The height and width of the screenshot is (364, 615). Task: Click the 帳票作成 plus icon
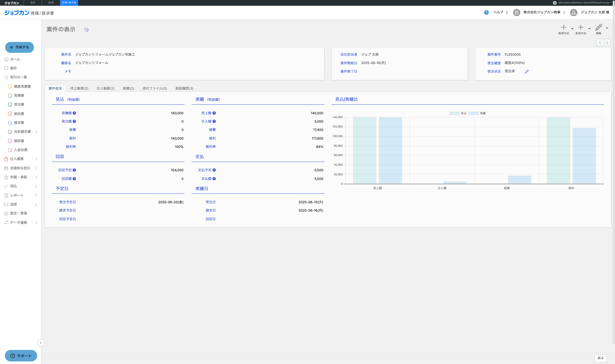564,28
